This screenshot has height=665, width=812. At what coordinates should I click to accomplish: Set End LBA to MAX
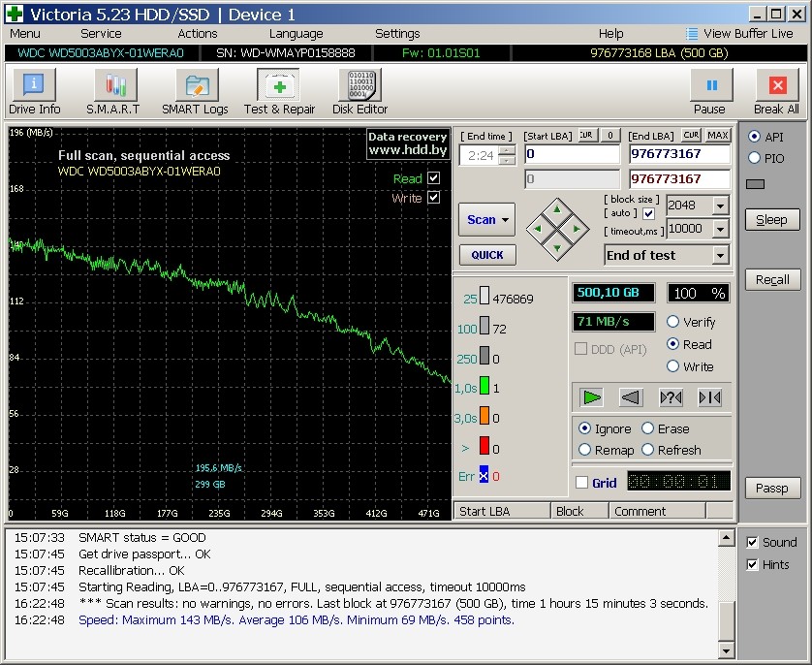tap(718, 135)
